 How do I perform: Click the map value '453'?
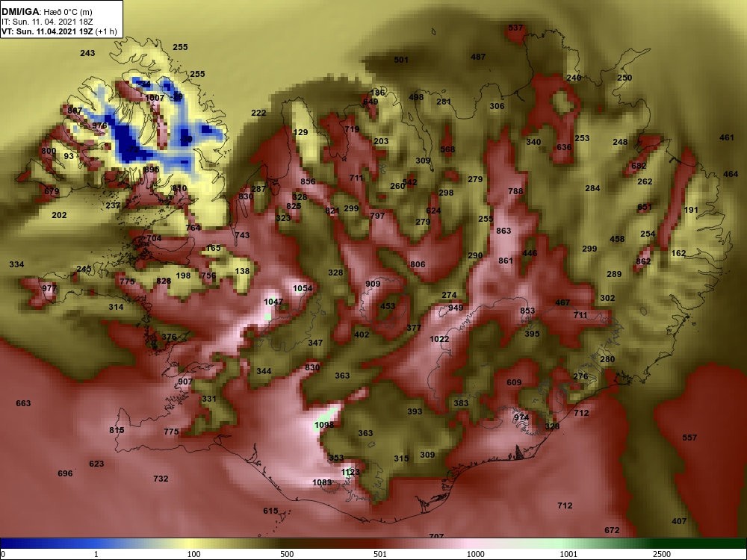point(388,305)
